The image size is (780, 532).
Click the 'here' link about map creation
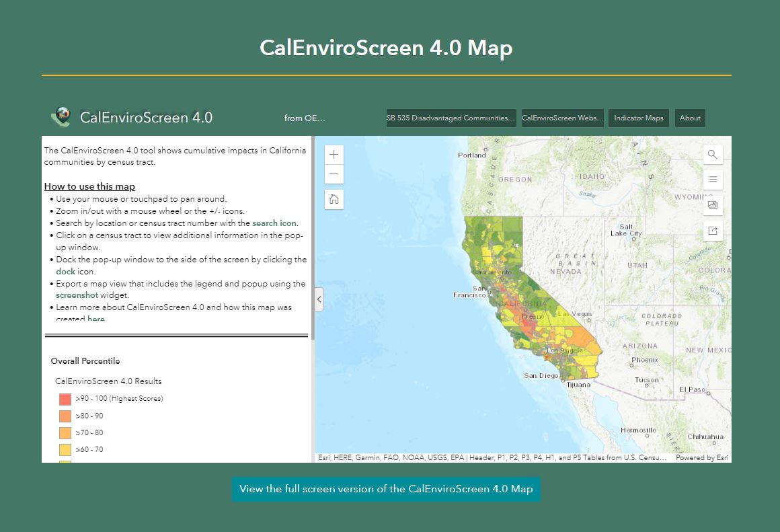coord(96,319)
